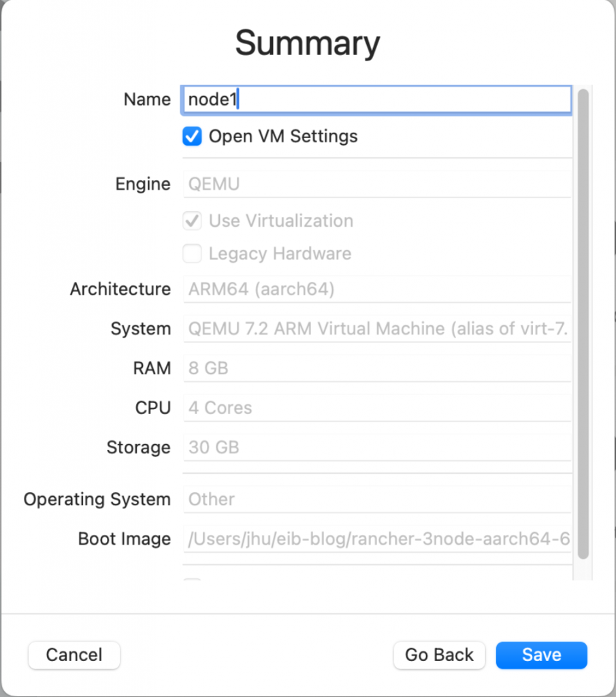The height and width of the screenshot is (697, 616).
Task: Click the System field with QEMU 7.2 ARM
Action: pos(376,329)
